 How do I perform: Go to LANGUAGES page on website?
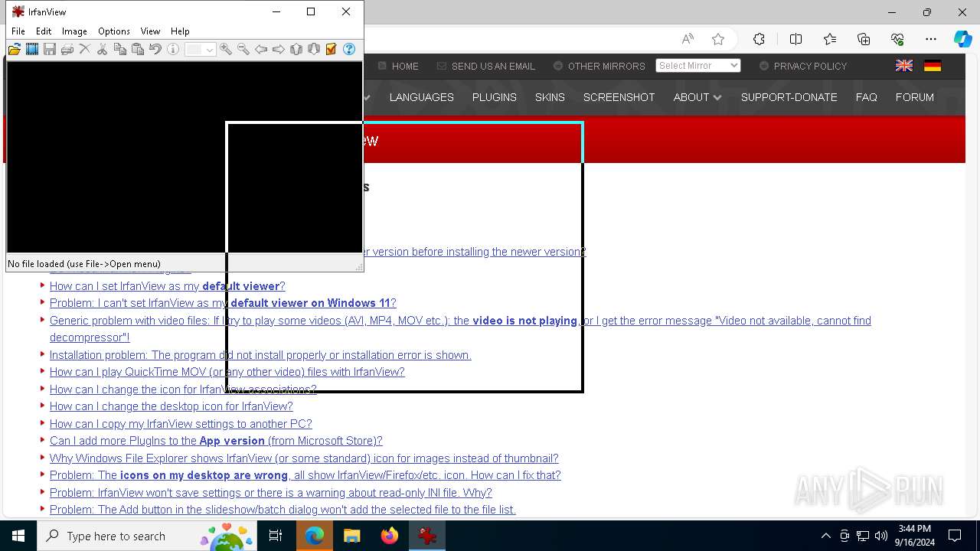point(422,97)
